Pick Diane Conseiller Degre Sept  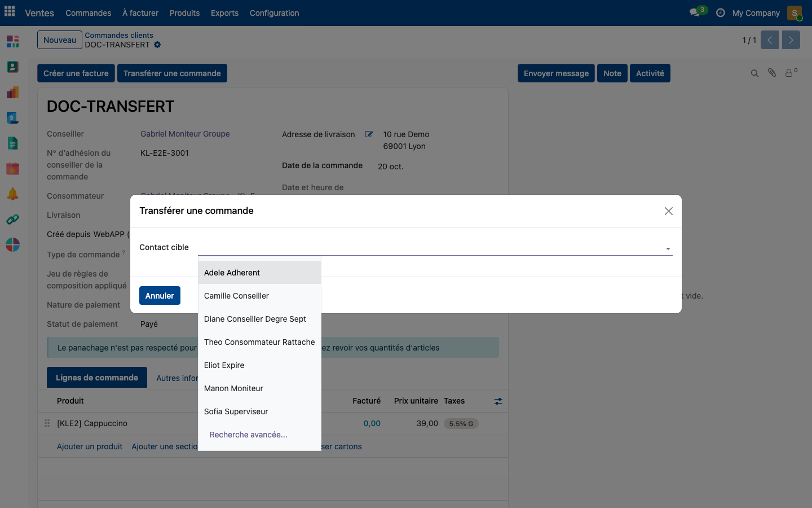click(259, 319)
